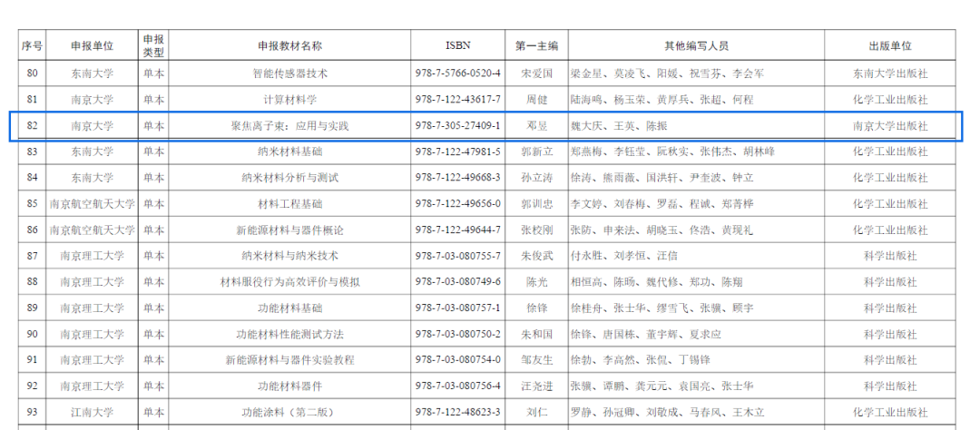Viewport: 980px width, 430px height.
Task: Click the 其他编写人员 column header
Action: point(696,46)
